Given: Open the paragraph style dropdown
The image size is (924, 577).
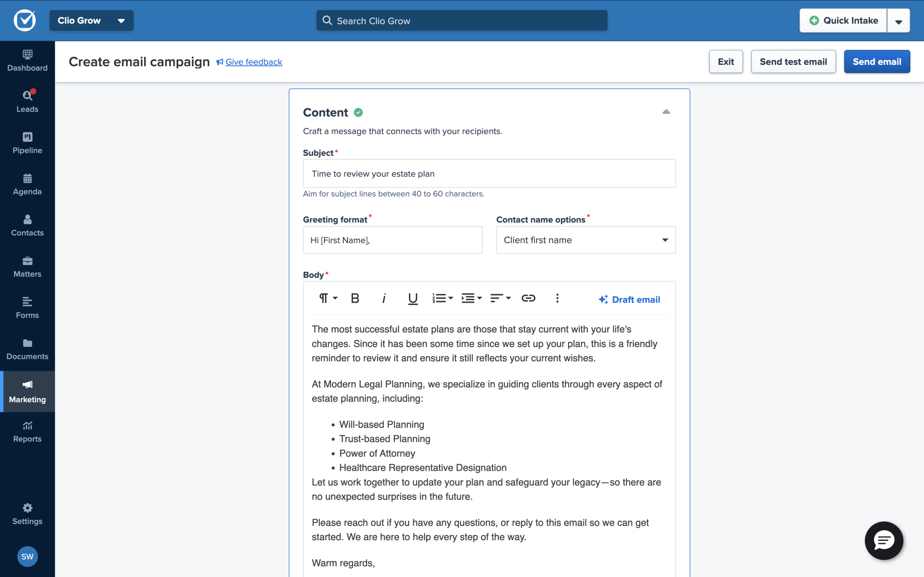Looking at the screenshot, I should [328, 299].
